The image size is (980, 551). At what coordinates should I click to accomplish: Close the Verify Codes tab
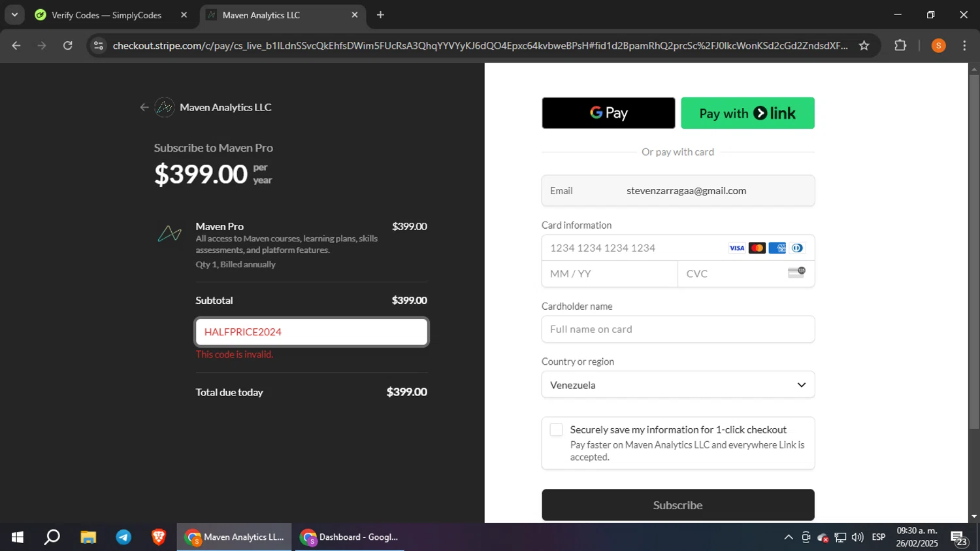pyautogui.click(x=184, y=15)
